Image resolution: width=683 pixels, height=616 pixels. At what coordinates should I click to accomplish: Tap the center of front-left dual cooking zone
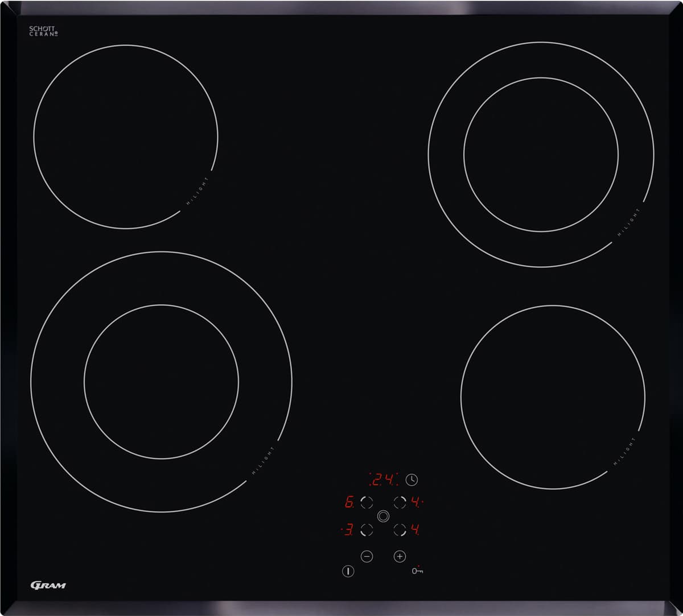(161, 382)
